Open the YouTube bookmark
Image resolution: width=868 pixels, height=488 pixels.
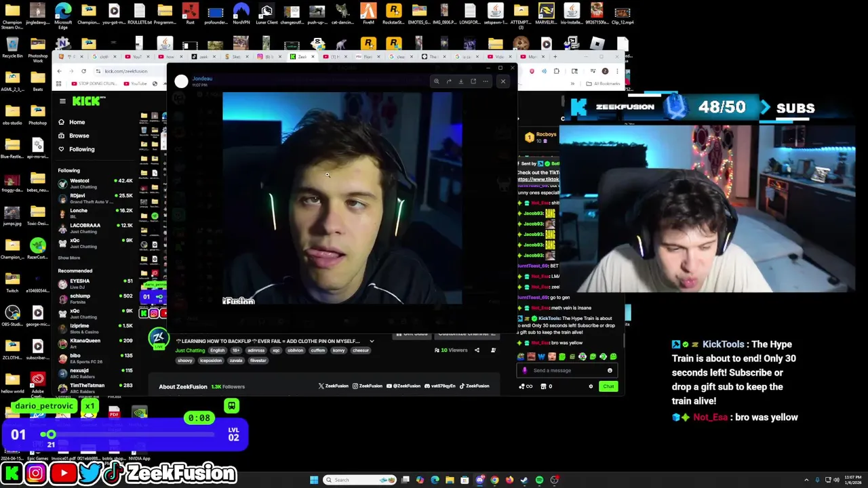point(135,83)
